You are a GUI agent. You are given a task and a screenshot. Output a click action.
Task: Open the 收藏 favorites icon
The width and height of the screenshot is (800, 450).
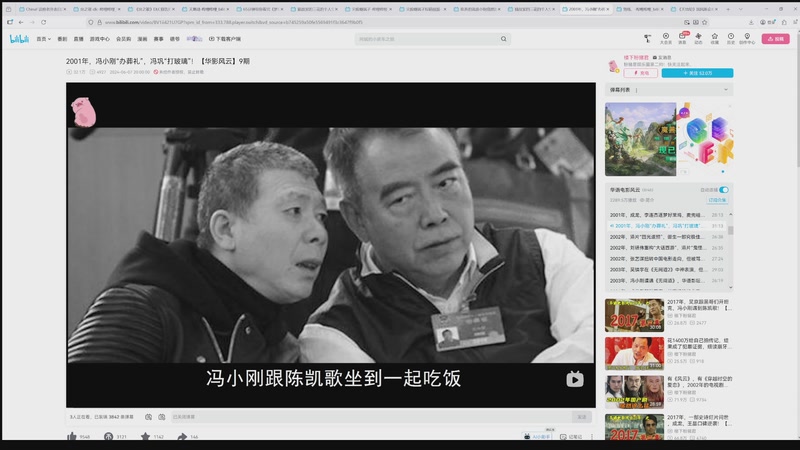pyautogui.click(x=714, y=38)
